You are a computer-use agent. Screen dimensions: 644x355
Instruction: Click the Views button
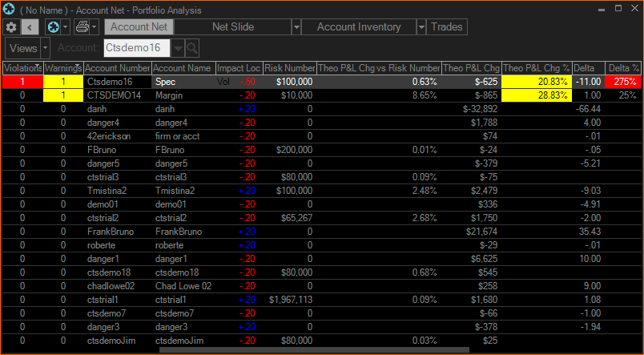22,48
